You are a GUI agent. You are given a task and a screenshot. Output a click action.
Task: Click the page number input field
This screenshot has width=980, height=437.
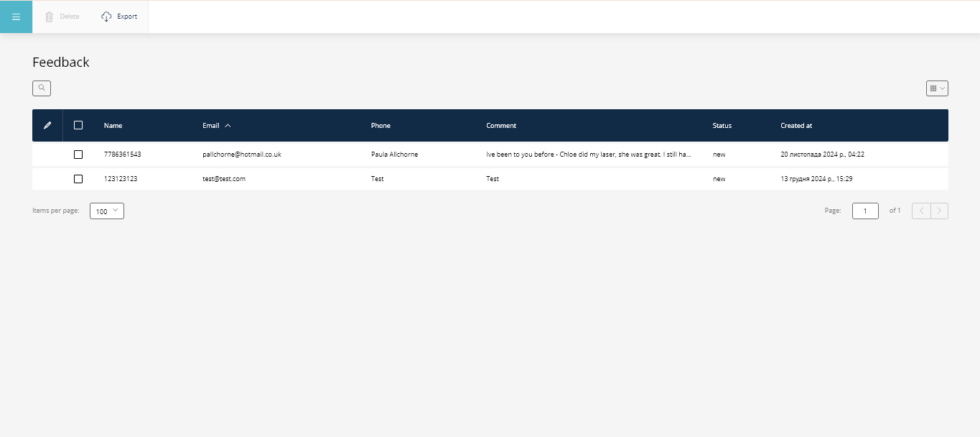pyautogui.click(x=865, y=211)
